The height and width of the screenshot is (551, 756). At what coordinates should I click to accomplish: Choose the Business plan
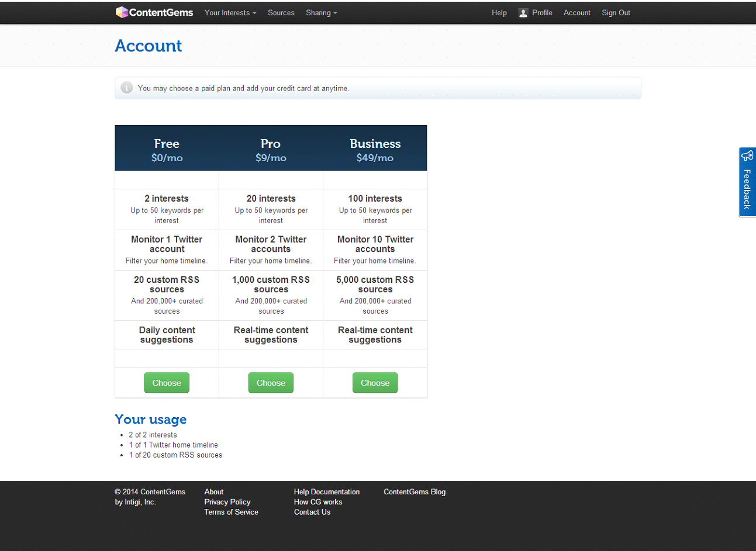375,383
